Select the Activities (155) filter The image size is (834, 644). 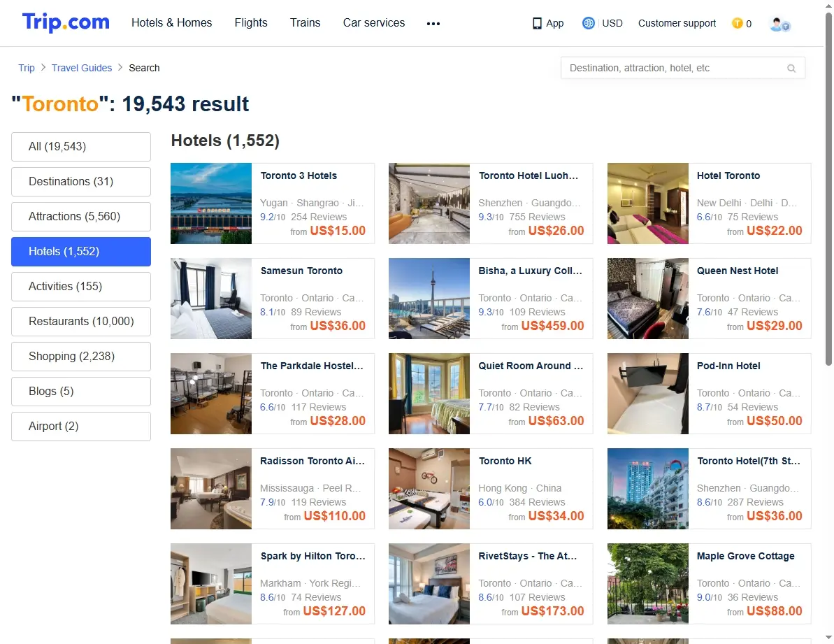click(x=81, y=287)
